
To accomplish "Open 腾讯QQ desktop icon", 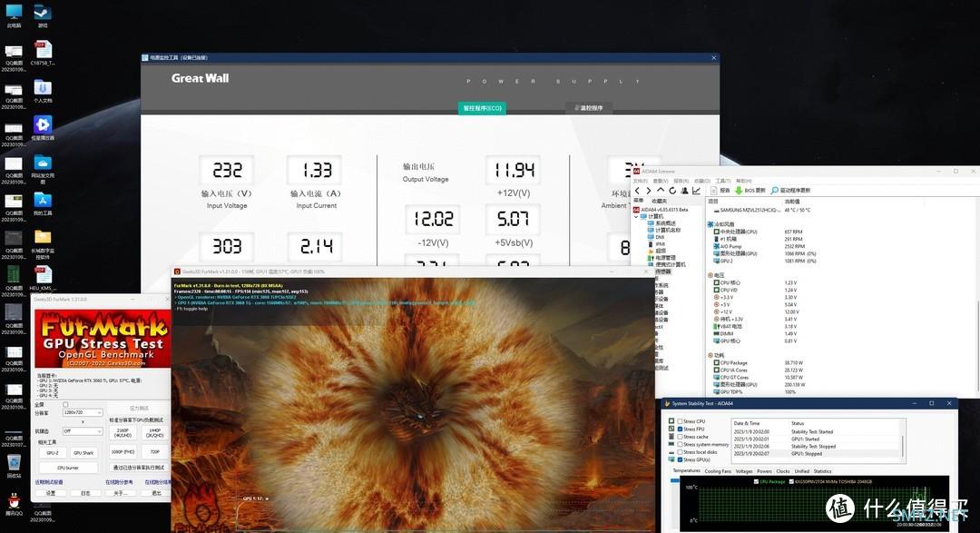I will (x=14, y=504).
